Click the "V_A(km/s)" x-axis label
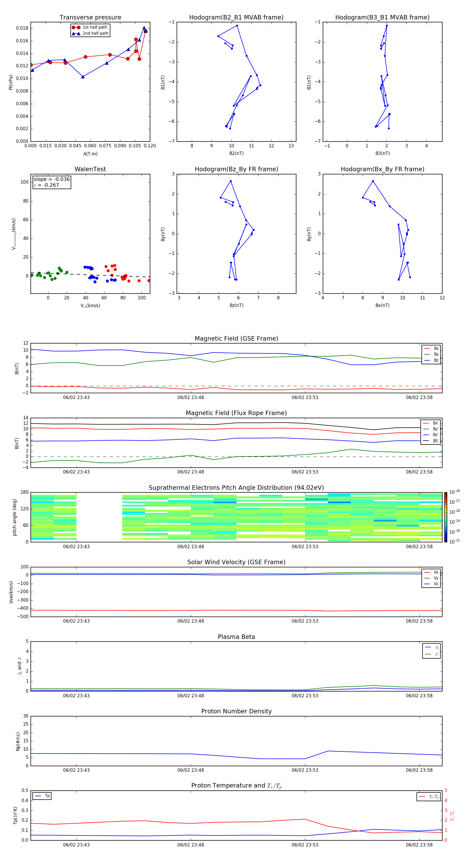This screenshot has height=868, width=473. tap(90, 306)
